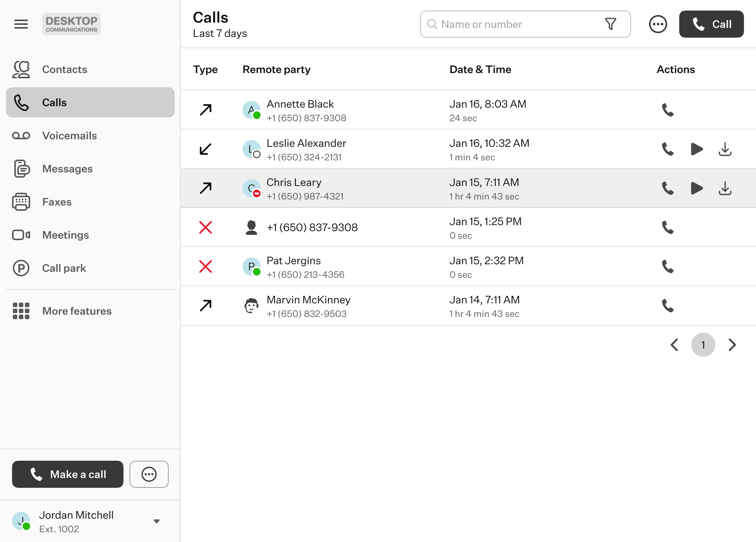Open the hamburger menu
Viewport: 756px width, 542px height.
coord(21,24)
